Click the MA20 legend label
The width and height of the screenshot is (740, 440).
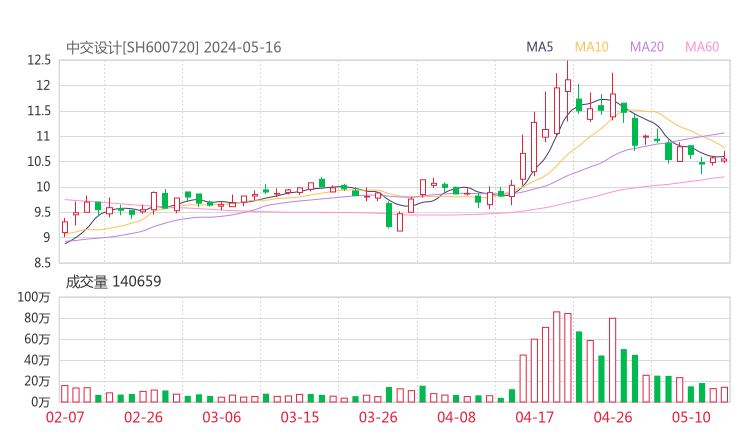pyautogui.click(x=647, y=47)
